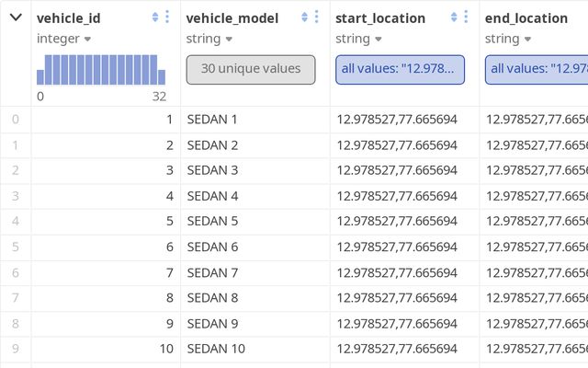This screenshot has height=368, width=588.
Task: Collapse the column summary chevron
Action: pos(16,17)
